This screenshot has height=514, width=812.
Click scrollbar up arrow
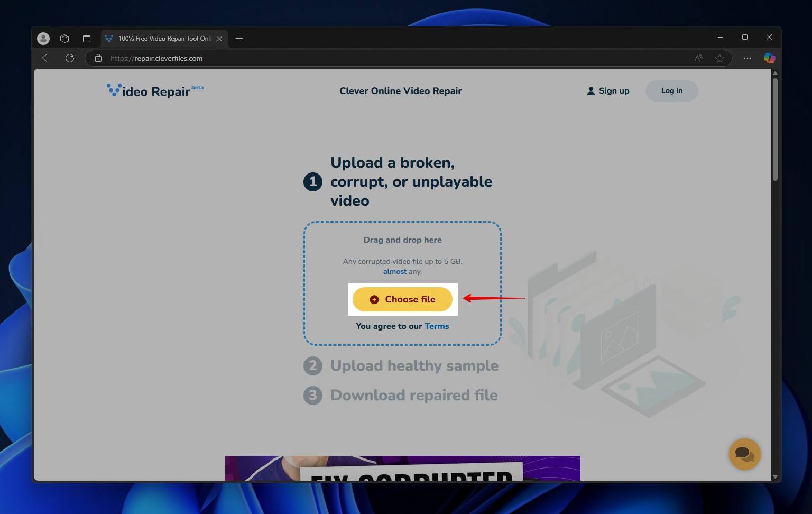pyautogui.click(x=775, y=73)
